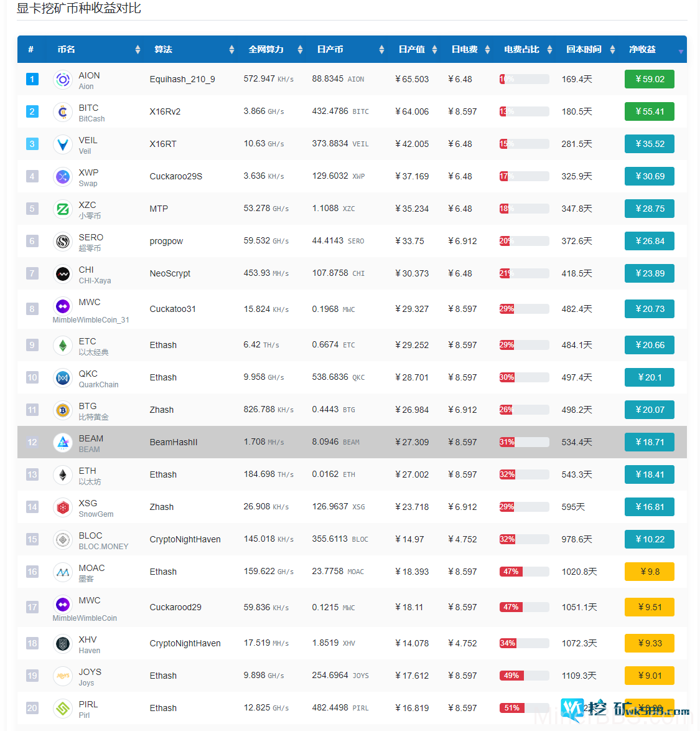The image size is (700, 731).
Task: Click the 184.698 TH/s hashrate for ETH
Action: pos(269,474)
